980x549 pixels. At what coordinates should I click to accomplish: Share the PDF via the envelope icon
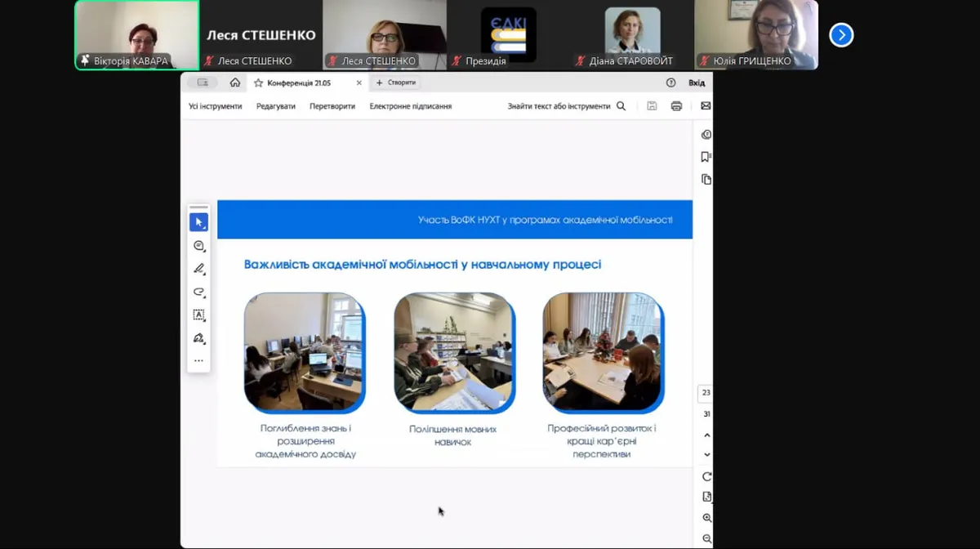(706, 106)
